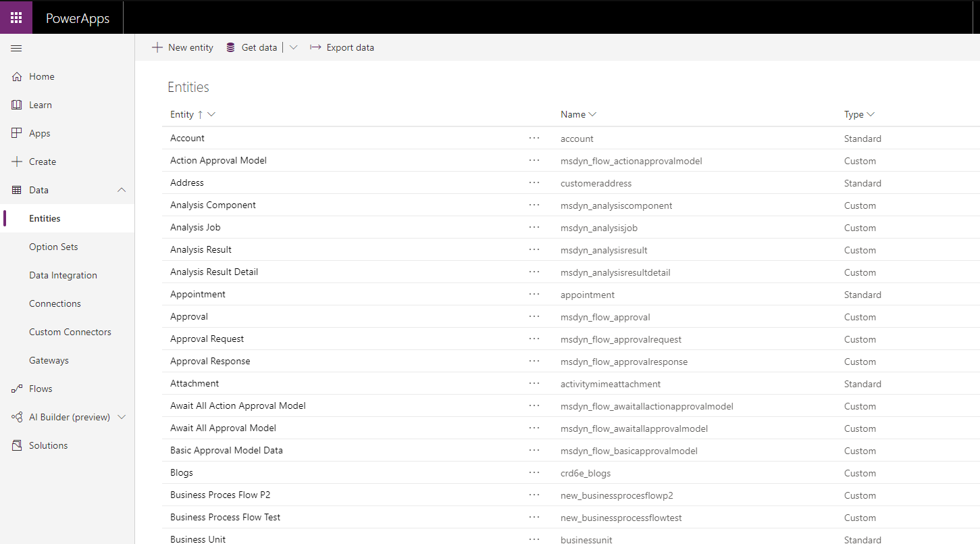
Task: Open the Get data dropdown arrow
Action: (x=293, y=48)
